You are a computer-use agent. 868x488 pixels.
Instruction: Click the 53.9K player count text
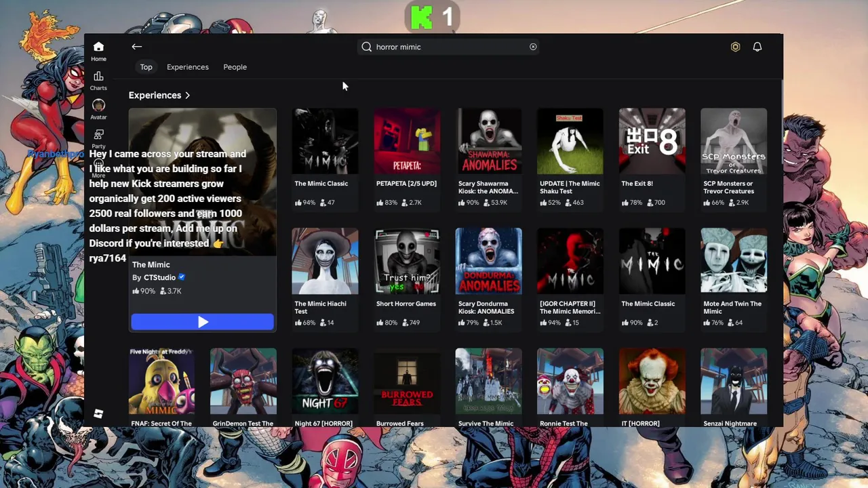[494, 203]
